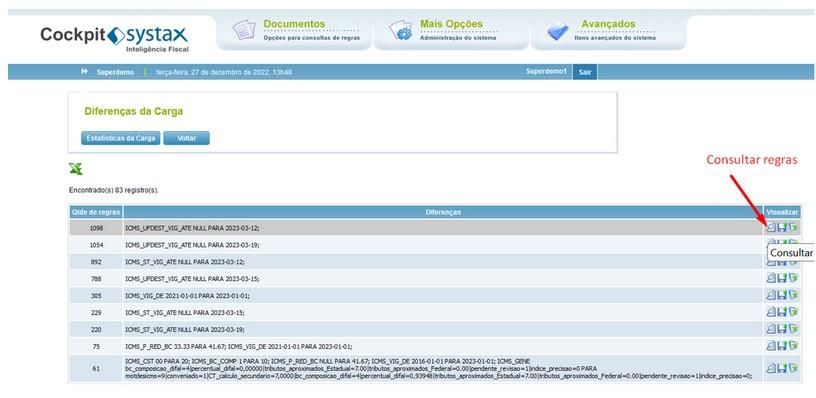Select the 1098 rule count cell

(96, 228)
